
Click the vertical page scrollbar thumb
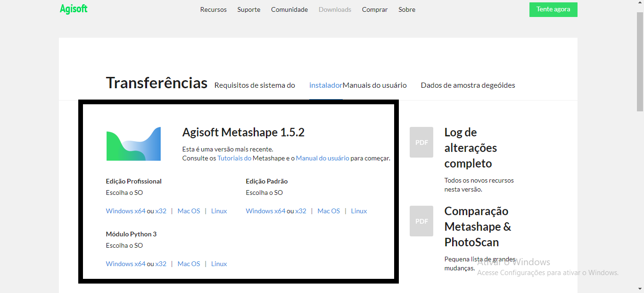[640, 61]
